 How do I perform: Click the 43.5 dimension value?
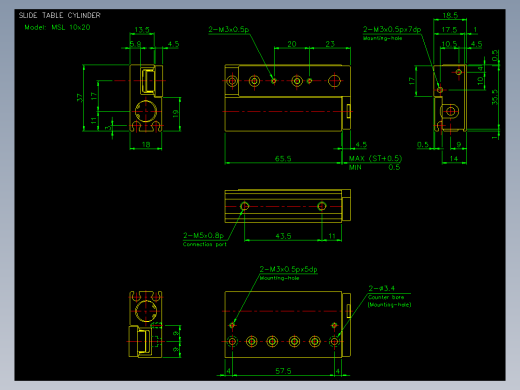point(283,236)
